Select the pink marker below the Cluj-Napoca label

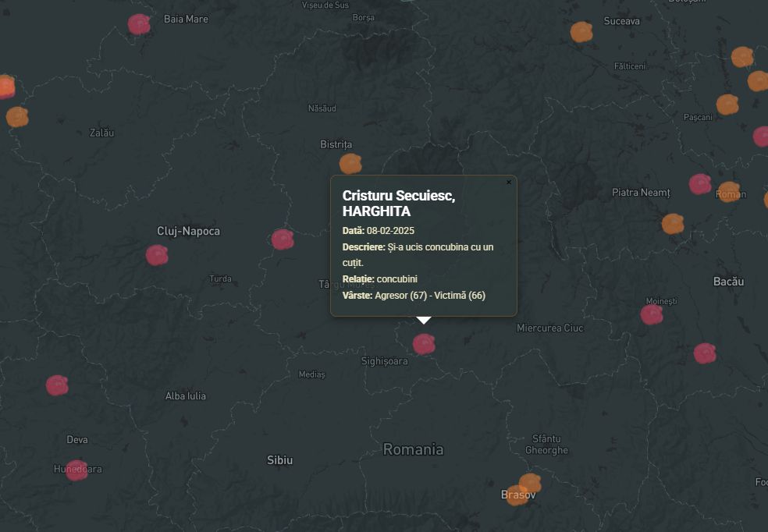pyautogui.click(x=157, y=255)
